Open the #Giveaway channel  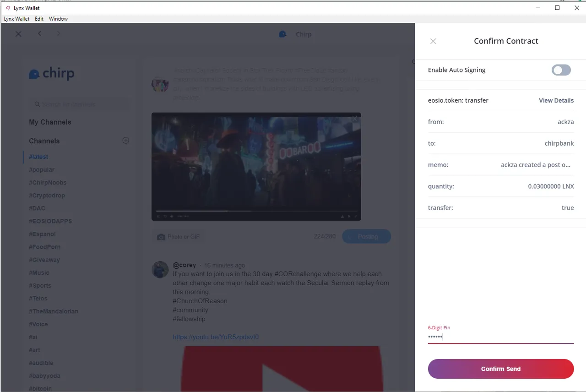(x=44, y=260)
